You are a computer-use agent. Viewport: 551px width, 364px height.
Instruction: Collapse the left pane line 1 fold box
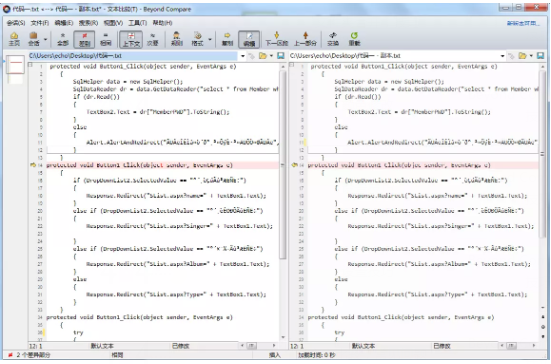click(x=31, y=65)
